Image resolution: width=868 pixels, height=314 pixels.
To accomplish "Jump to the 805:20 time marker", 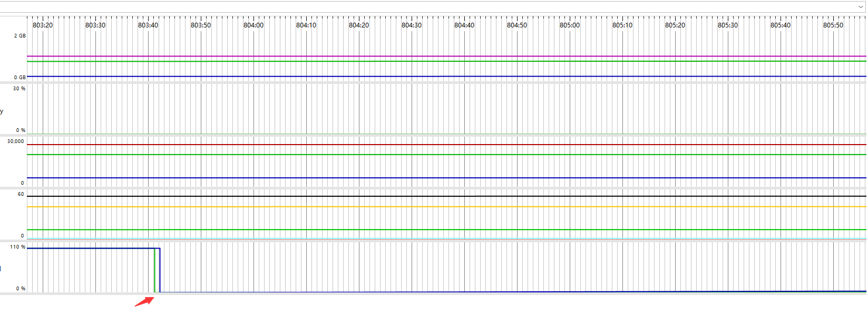I will [x=675, y=25].
